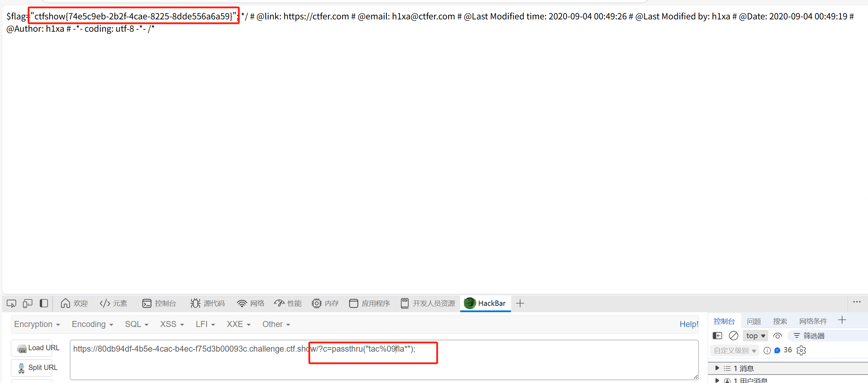The width and height of the screenshot is (868, 383).
Task: Open the Sources bug icon tab
Action: (x=207, y=303)
